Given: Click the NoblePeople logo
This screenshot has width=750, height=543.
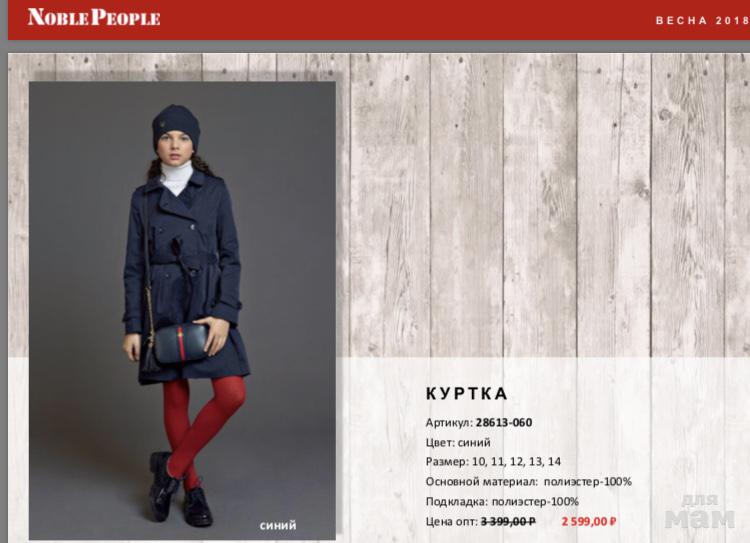Looking at the screenshot, I should point(94,17).
